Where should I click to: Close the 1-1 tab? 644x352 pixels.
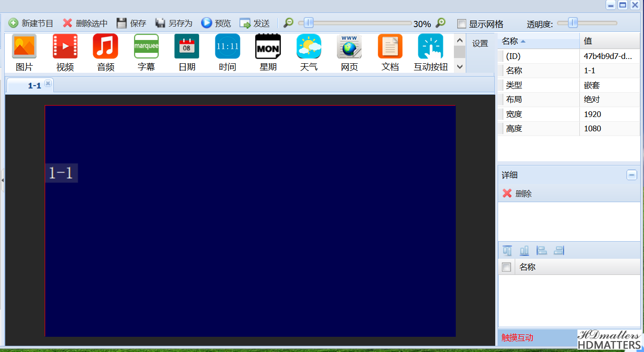[x=48, y=83]
